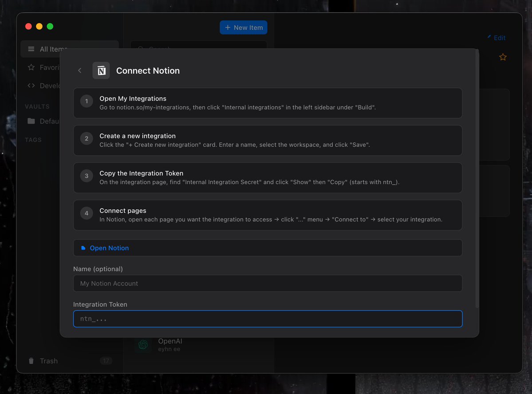The height and width of the screenshot is (394, 532).
Task: Minimize the window with yellow button
Action: [39, 27]
